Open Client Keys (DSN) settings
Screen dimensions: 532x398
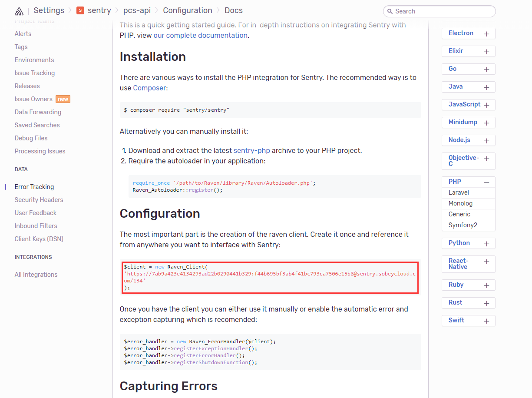click(39, 239)
